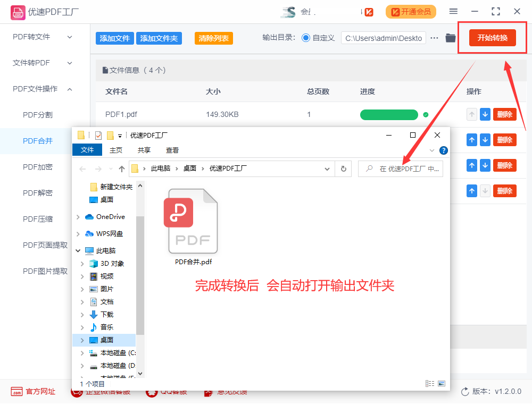Select PDF合并 in the sidebar

[38, 141]
